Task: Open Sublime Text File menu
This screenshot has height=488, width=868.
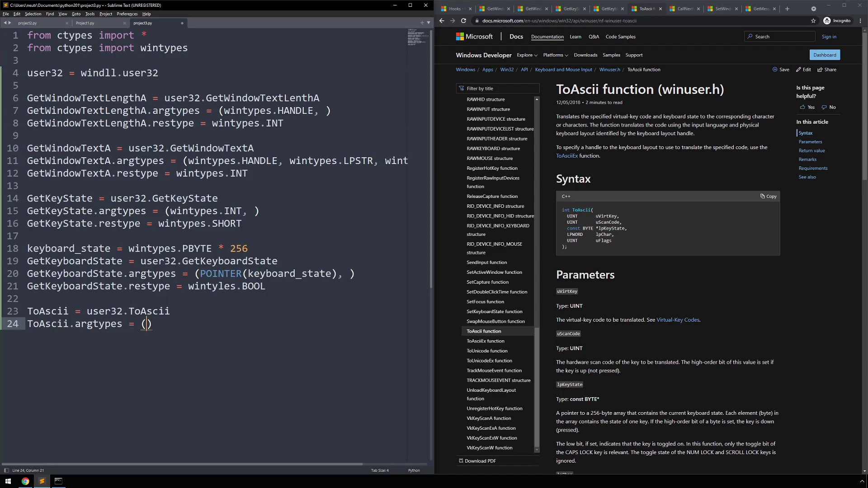Action: coord(6,14)
